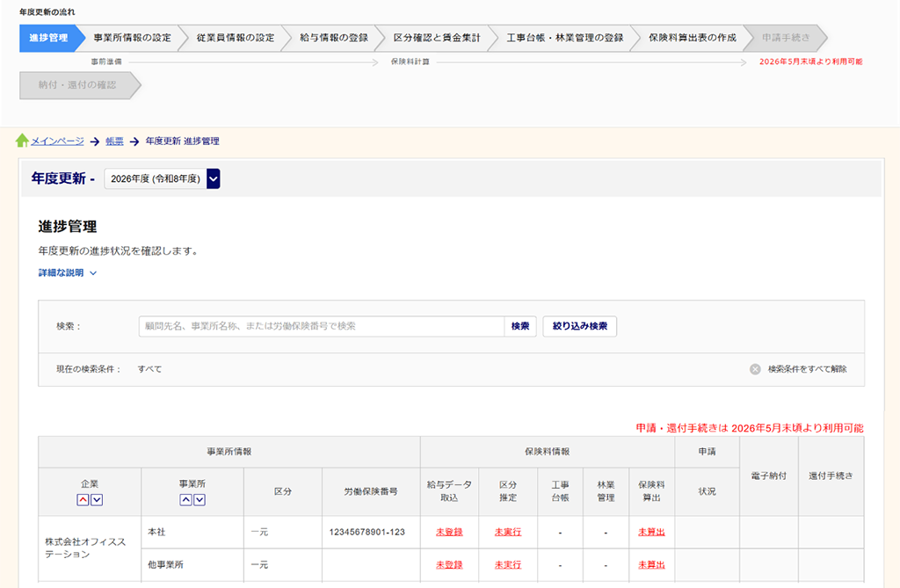
Task: Click 未登録 link for 本社 row
Action: [449, 532]
